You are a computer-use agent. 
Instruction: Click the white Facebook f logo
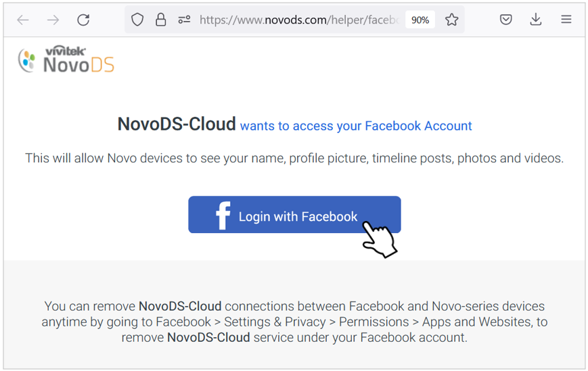click(x=223, y=216)
